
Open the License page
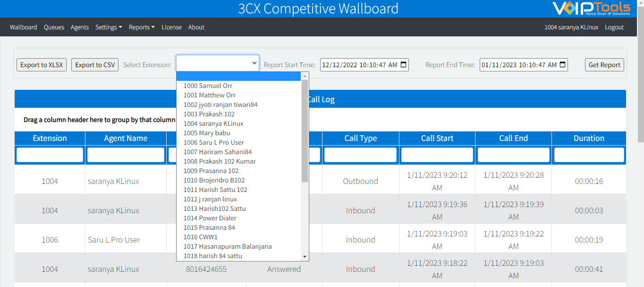click(x=171, y=27)
